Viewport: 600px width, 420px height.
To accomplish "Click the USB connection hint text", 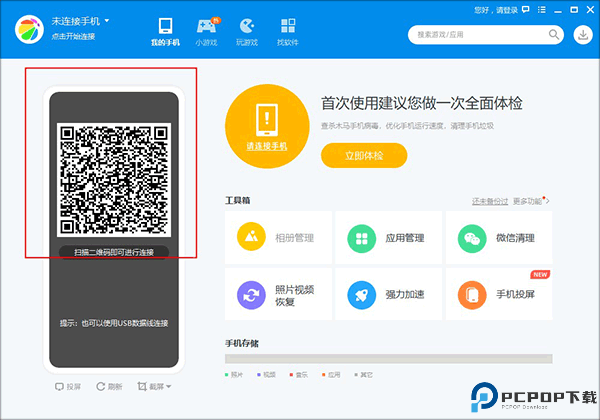I will [114, 323].
